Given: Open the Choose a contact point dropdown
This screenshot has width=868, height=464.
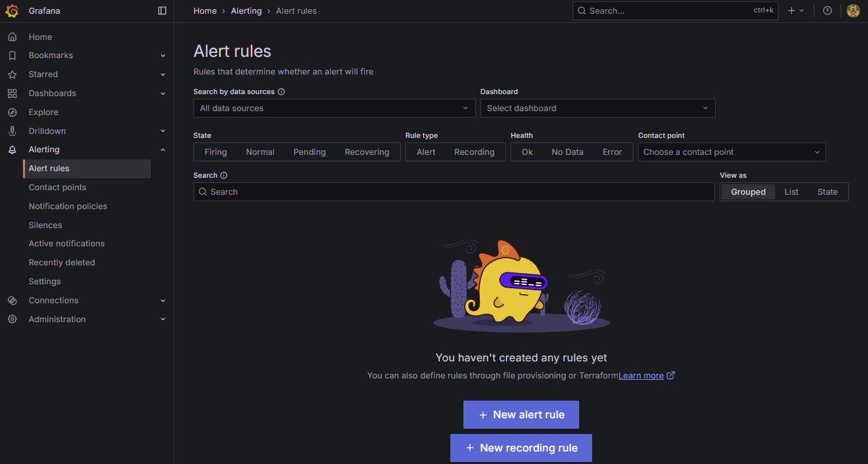Looking at the screenshot, I should 731,152.
